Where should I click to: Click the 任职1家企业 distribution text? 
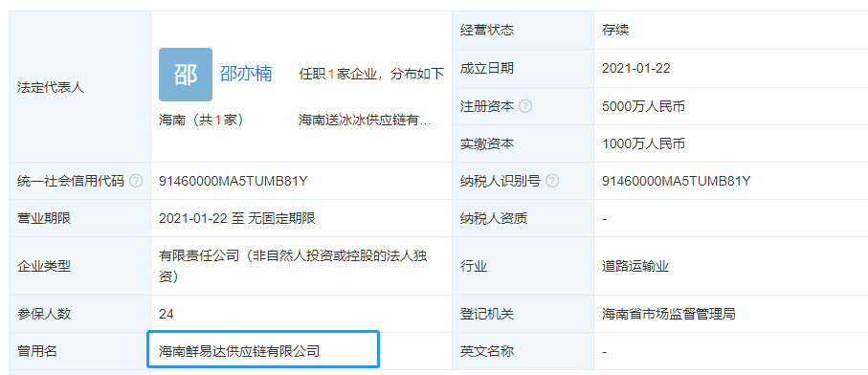371,74
